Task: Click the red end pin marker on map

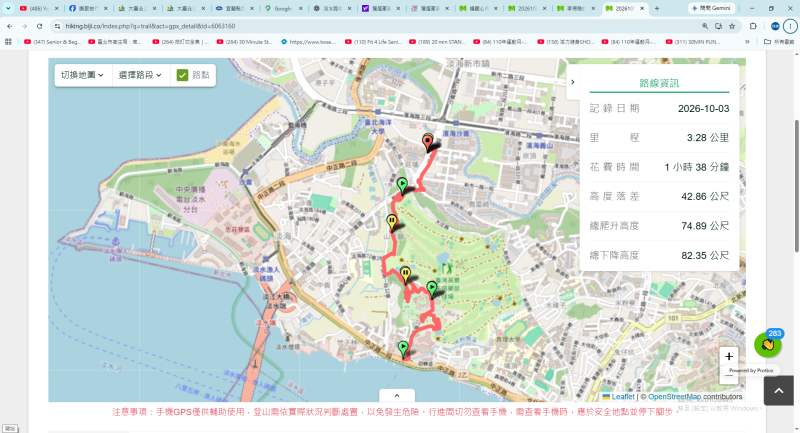Action: (x=428, y=143)
